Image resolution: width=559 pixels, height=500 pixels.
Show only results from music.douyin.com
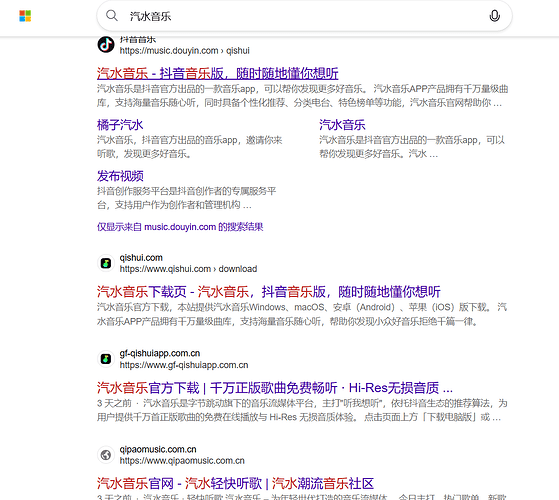tap(180, 227)
